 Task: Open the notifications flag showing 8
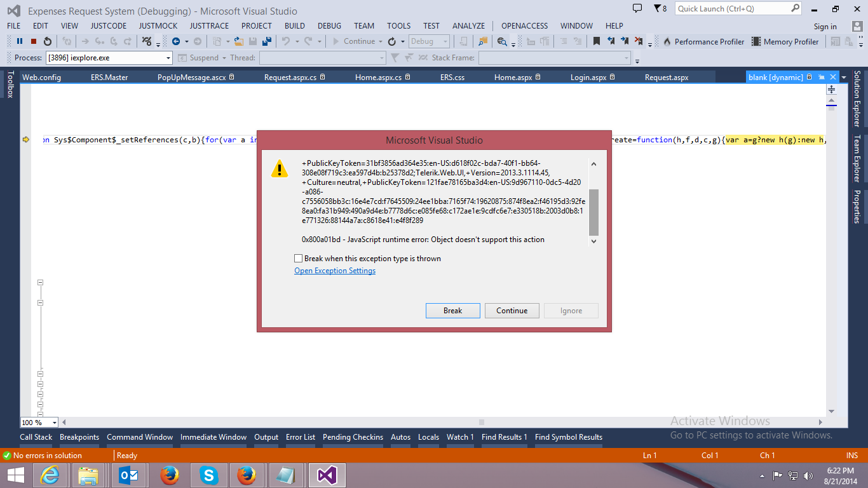(660, 8)
